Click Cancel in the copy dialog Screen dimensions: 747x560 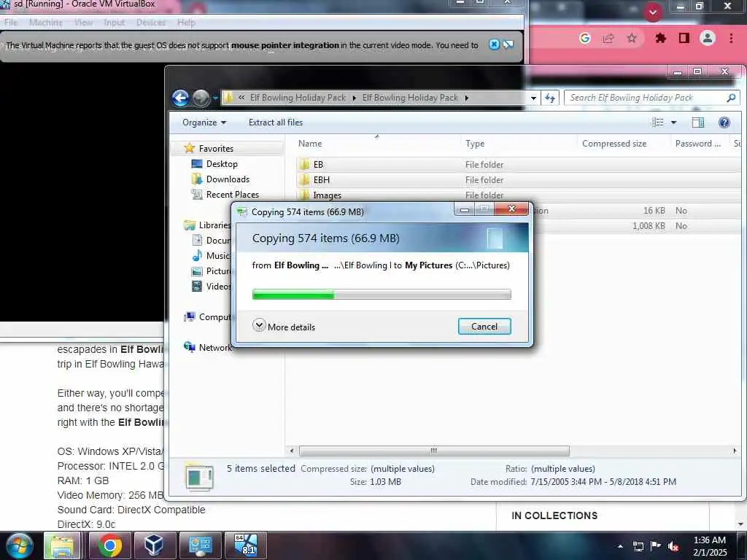pos(484,326)
